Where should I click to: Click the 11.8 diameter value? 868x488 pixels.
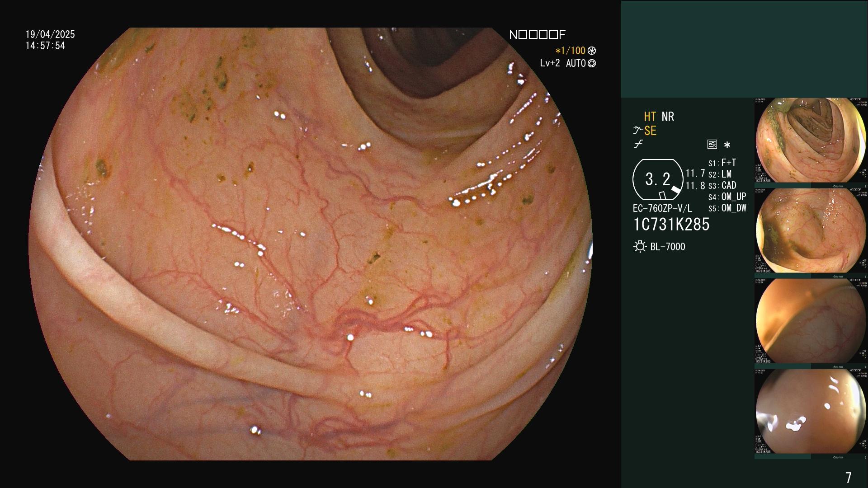coord(695,185)
